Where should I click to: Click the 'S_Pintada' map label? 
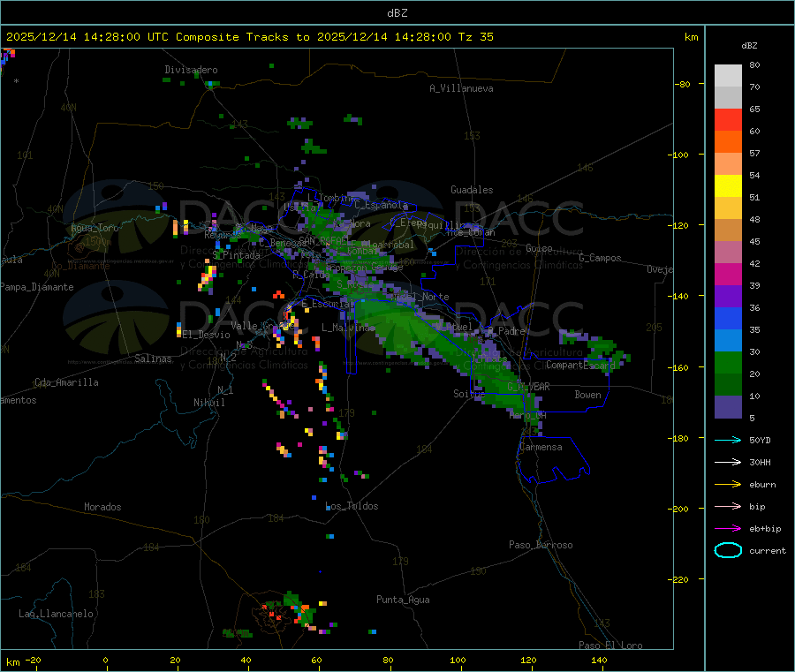pyautogui.click(x=236, y=255)
